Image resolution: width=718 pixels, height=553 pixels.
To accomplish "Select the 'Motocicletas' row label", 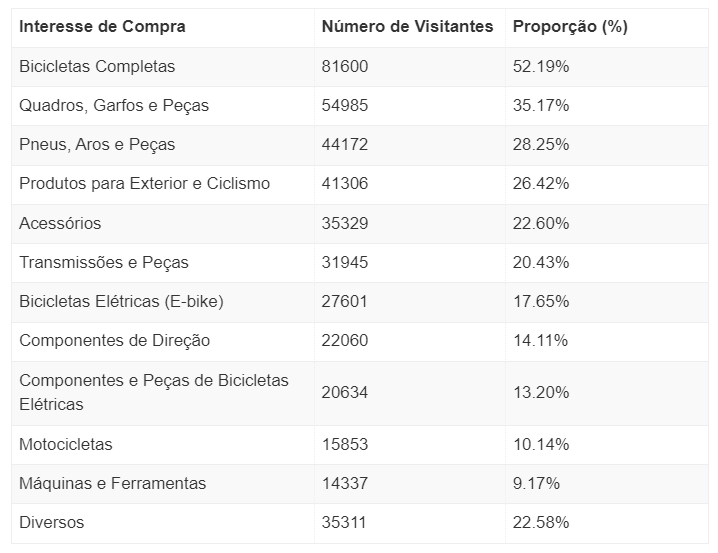I will (x=66, y=444).
